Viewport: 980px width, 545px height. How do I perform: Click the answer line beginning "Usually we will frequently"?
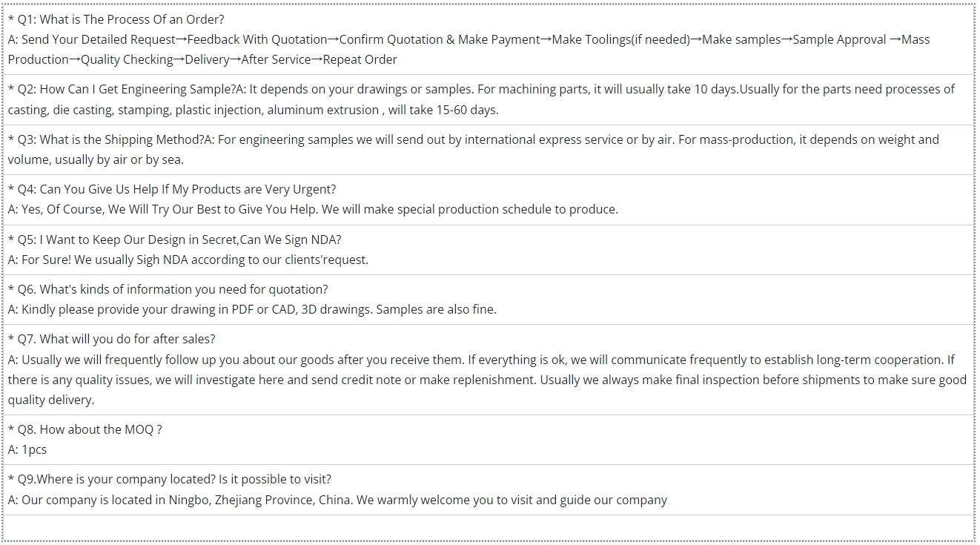(x=481, y=360)
